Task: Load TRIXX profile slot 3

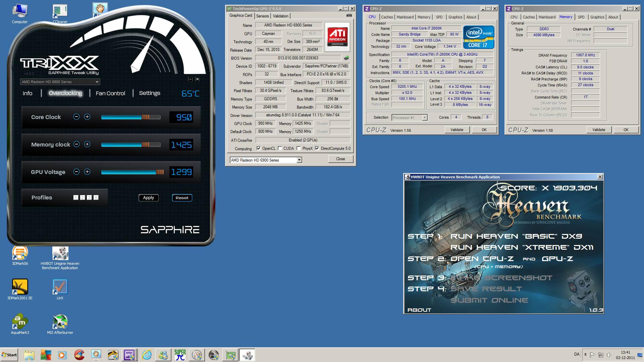Action: [89, 197]
